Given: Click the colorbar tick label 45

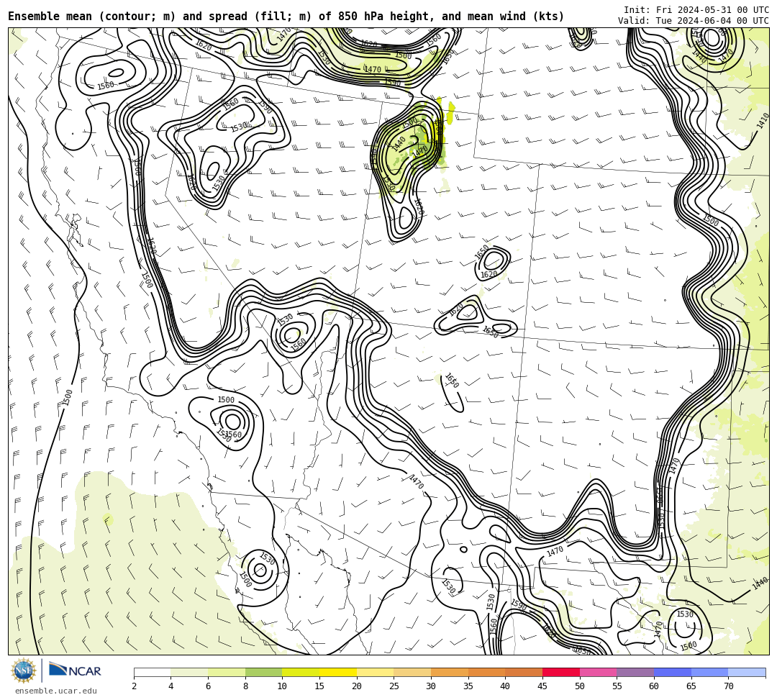Looking at the screenshot, I should [x=542, y=686].
